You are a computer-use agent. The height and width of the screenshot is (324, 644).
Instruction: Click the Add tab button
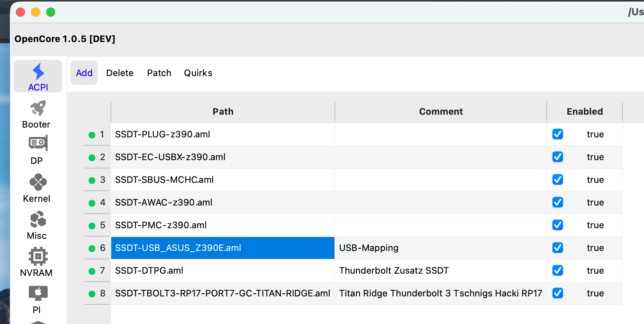click(84, 73)
